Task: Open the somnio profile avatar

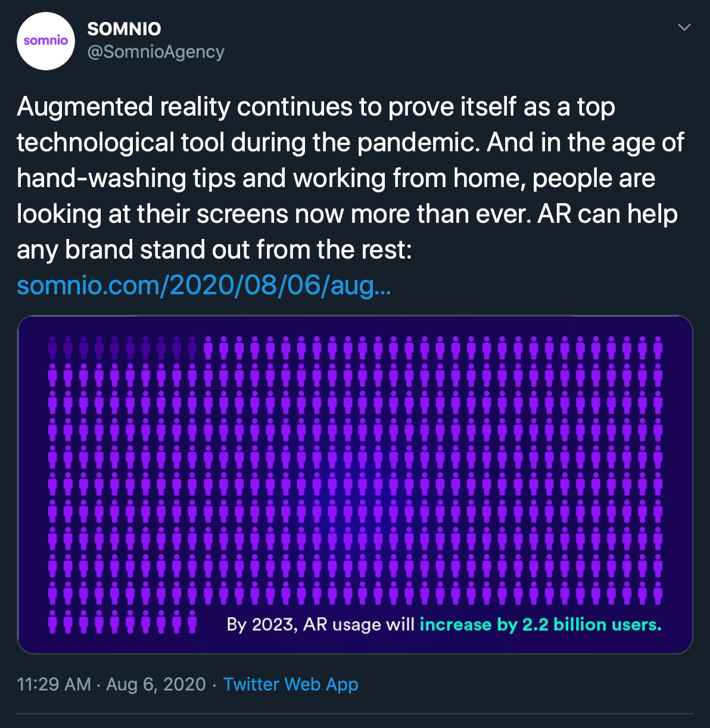Action: (x=46, y=41)
